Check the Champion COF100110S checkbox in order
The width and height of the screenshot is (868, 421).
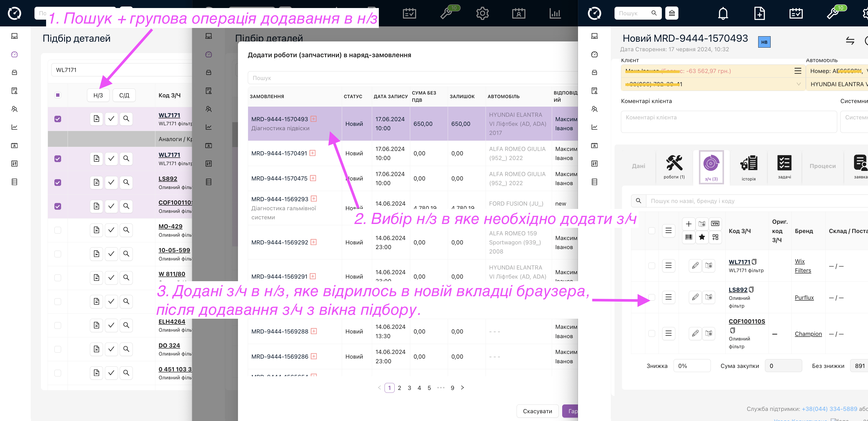coord(652,333)
